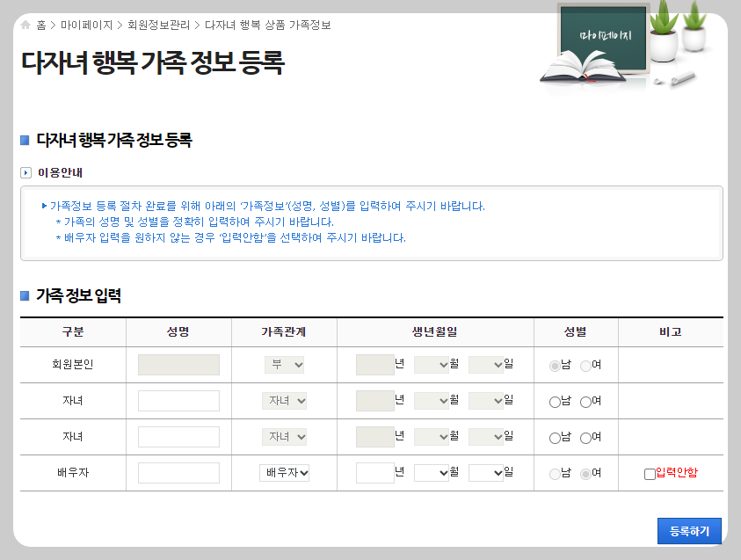741x560 pixels.
Task: Click the 성명 field for 회원본인
Action: pos(178,365)
